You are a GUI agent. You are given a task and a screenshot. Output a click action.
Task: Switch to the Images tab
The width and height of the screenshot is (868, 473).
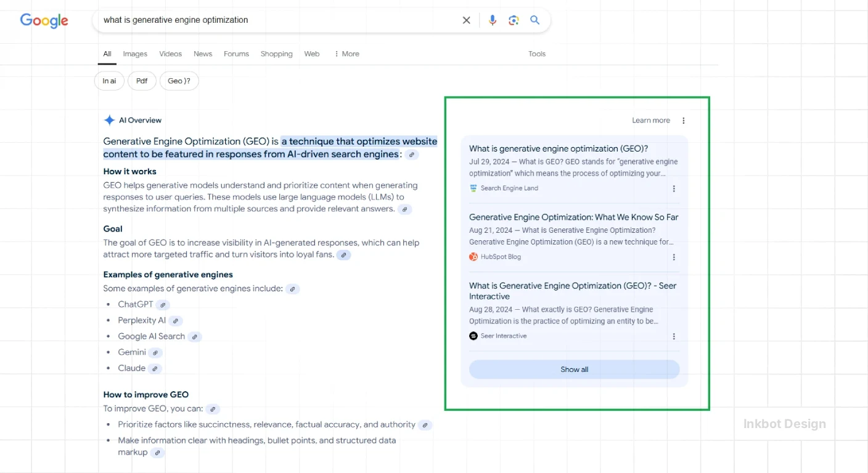135,54
